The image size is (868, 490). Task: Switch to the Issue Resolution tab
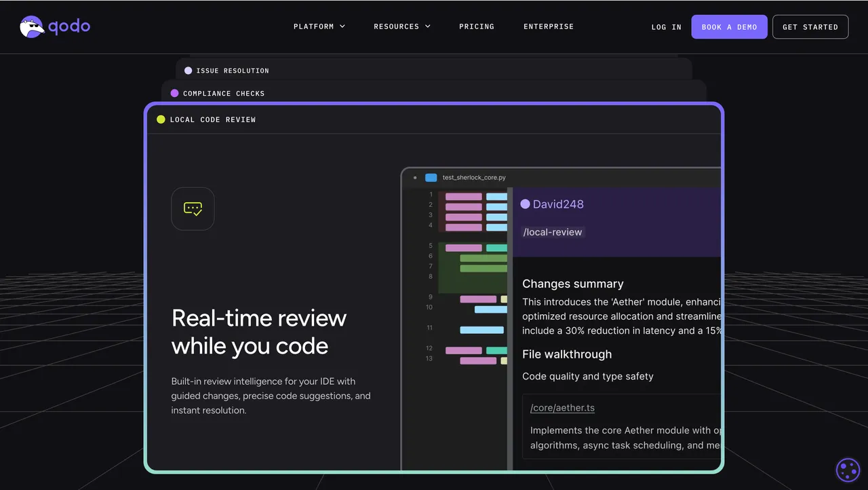(x=233, y=71)
